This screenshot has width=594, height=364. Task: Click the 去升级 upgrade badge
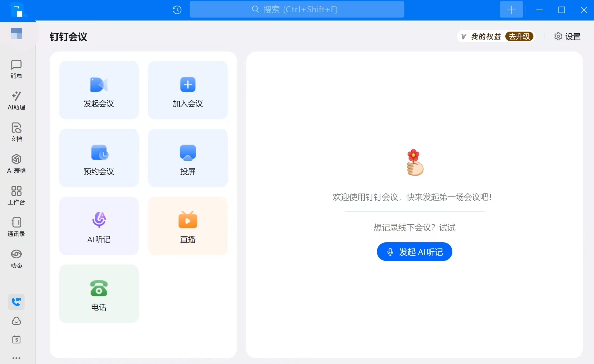(520, 36)
